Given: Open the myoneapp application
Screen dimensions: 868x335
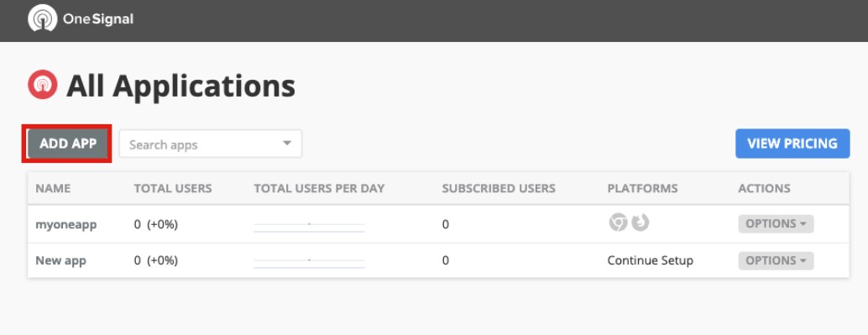Looking at the screenshot, I should (x=65, y=224).
